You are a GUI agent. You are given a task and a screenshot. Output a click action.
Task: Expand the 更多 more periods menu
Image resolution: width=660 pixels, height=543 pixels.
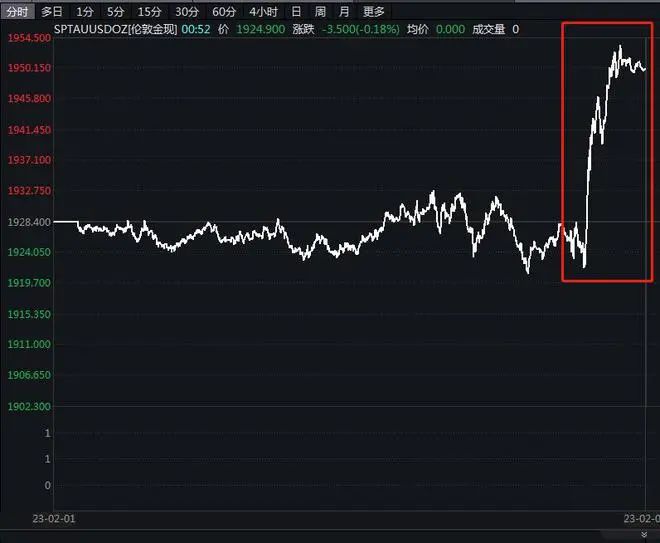(x=374, y=12)
